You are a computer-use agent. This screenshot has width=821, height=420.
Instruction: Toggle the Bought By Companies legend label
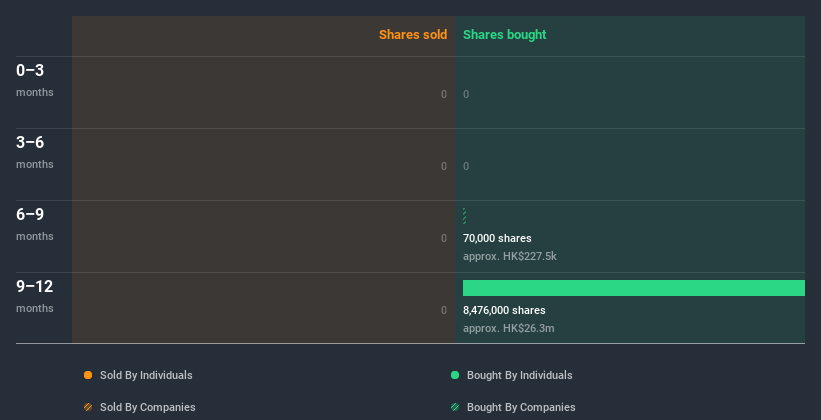[521, 407]
